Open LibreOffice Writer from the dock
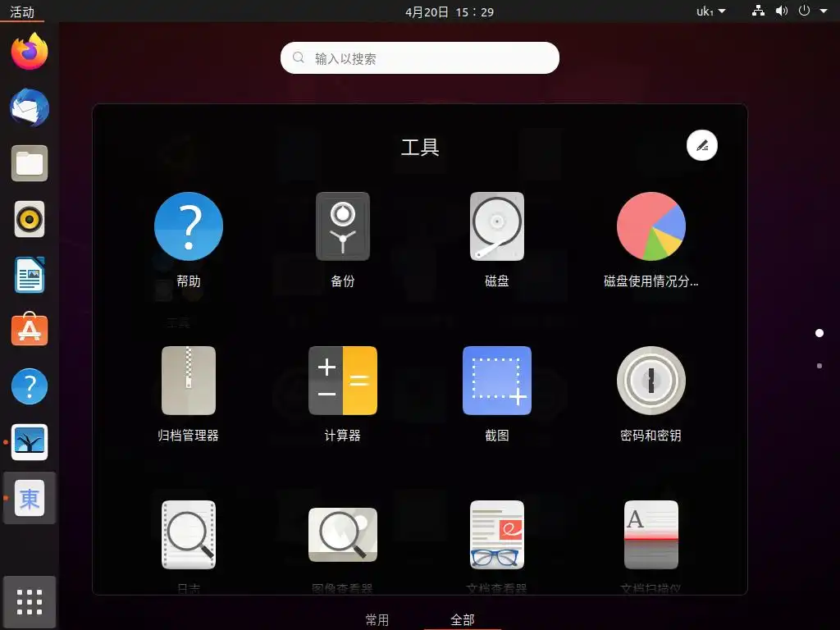 30,275
